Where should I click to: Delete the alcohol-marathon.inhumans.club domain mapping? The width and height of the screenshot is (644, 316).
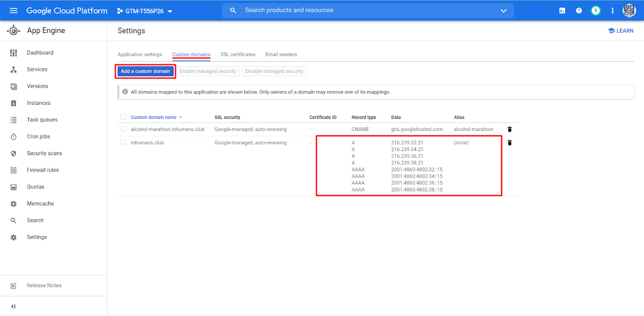[x=509, y=129]
